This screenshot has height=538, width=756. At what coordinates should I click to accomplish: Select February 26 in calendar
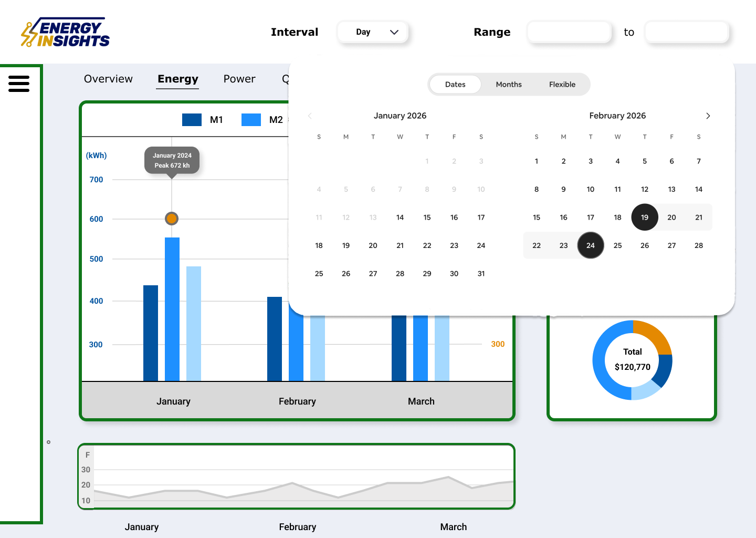(x=645, y=245)
